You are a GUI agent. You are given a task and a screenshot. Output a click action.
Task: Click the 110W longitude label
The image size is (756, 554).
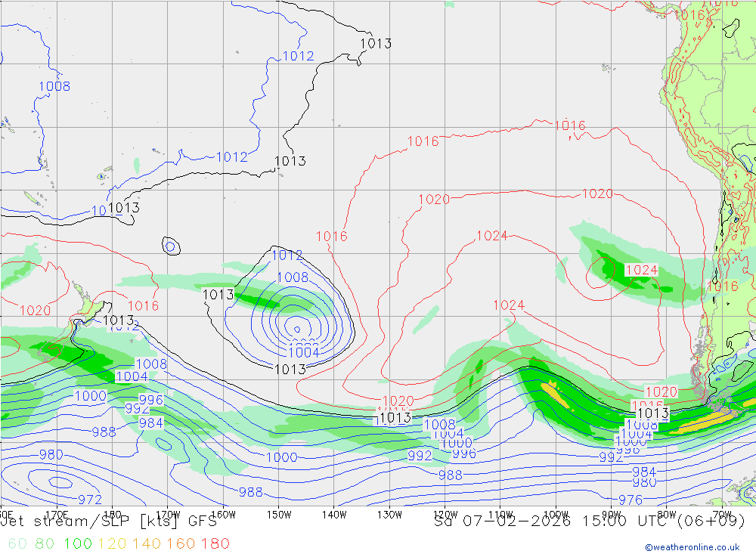(x=500, y=515)
